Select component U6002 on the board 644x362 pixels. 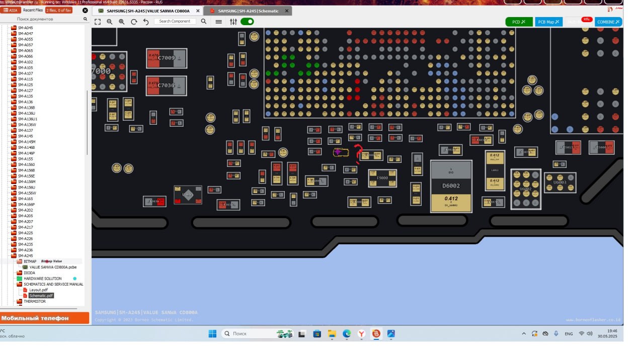[526, 189]
